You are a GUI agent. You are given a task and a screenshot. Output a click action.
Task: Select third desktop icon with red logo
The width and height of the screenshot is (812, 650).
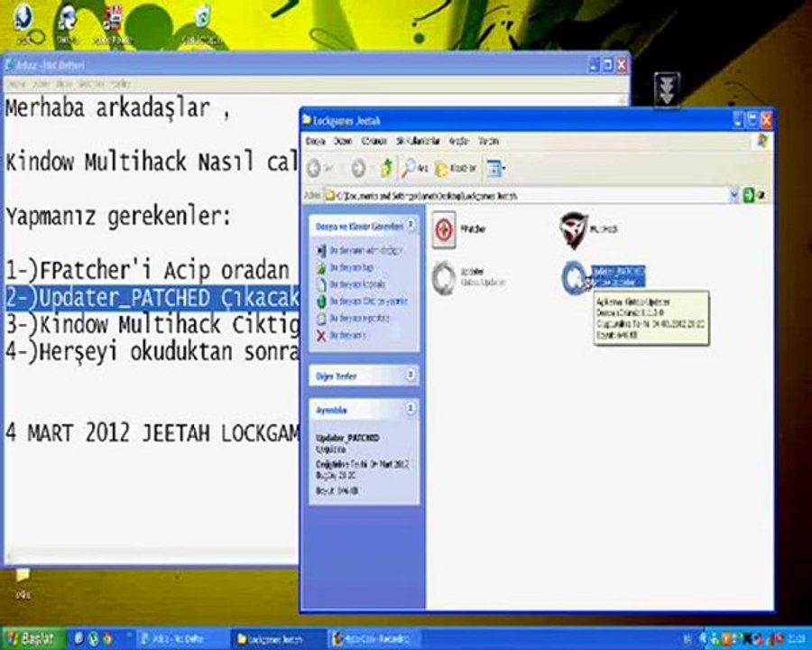112,23
